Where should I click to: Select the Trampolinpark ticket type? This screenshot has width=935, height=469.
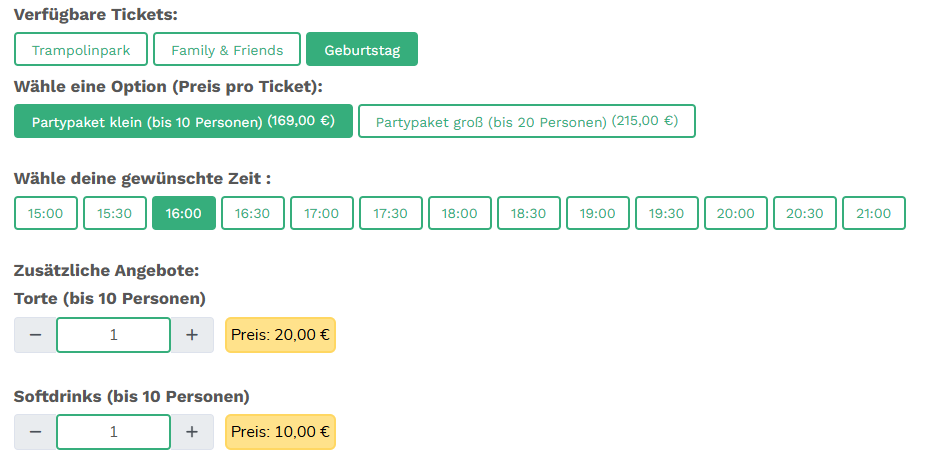(81, 50)
